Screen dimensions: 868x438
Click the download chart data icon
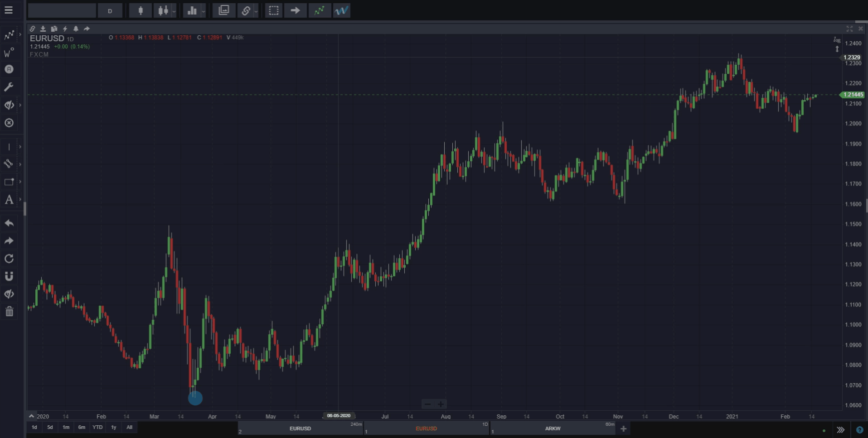tap(43, 29)
